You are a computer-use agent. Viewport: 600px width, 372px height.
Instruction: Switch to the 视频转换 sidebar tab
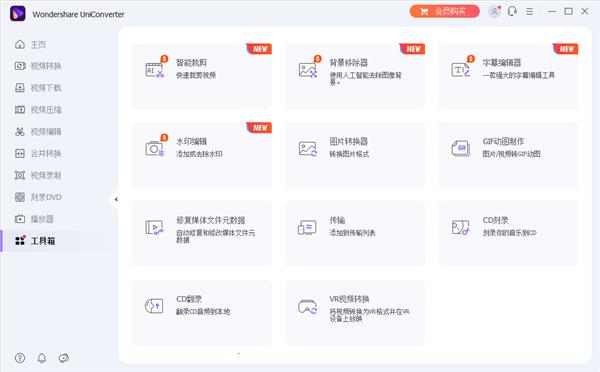coord(38,66)
